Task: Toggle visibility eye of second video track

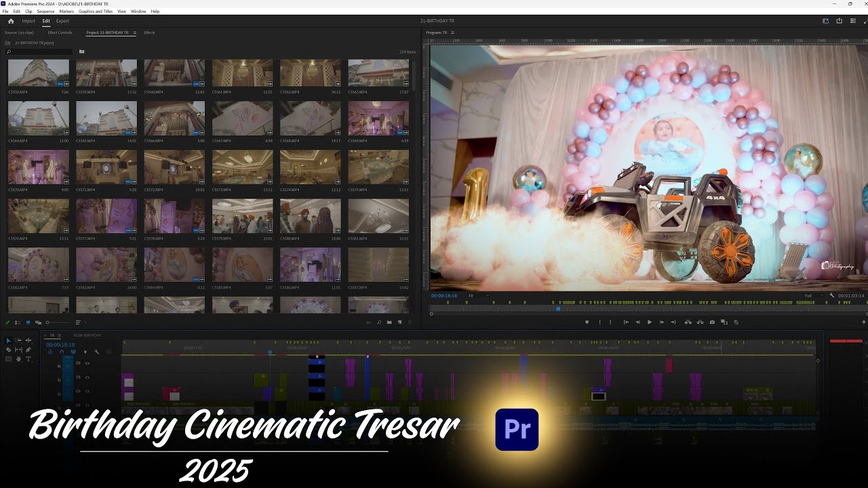Action: coord(87,378)
